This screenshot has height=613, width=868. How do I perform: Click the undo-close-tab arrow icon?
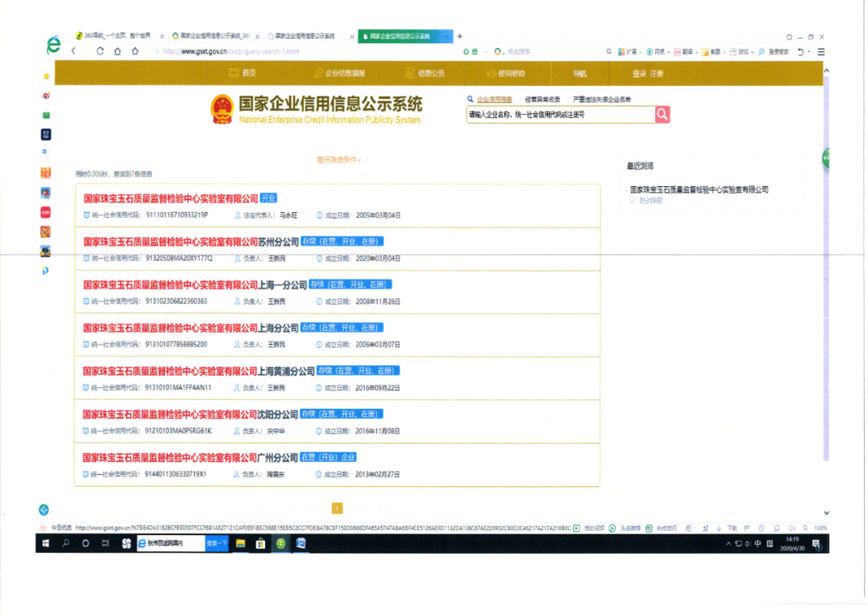pos(800,51)
